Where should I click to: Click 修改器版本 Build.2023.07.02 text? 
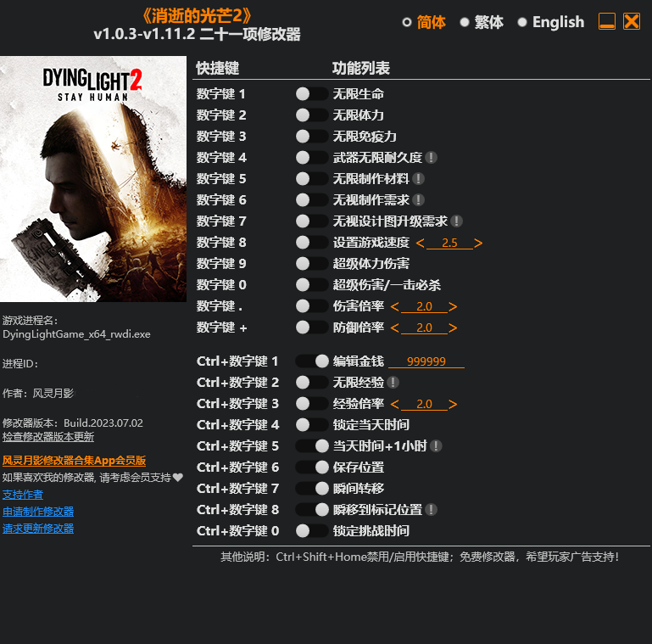point(73,423)
